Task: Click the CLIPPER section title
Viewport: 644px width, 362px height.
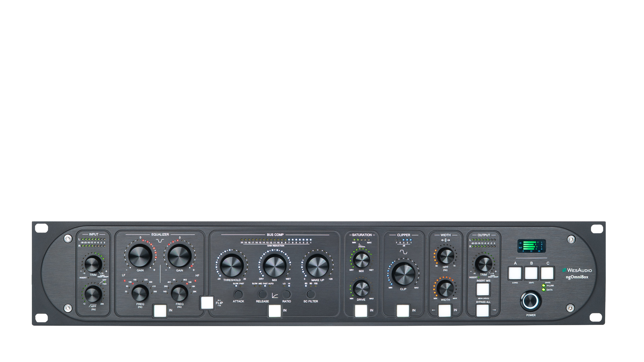Action: tap(404, 235)
